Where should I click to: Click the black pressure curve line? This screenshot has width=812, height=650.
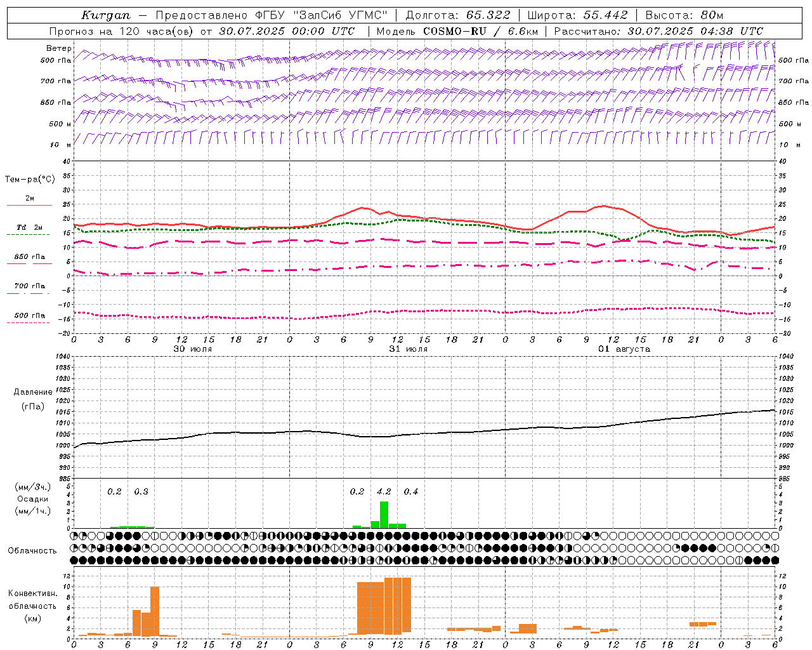tap(424, 434)
